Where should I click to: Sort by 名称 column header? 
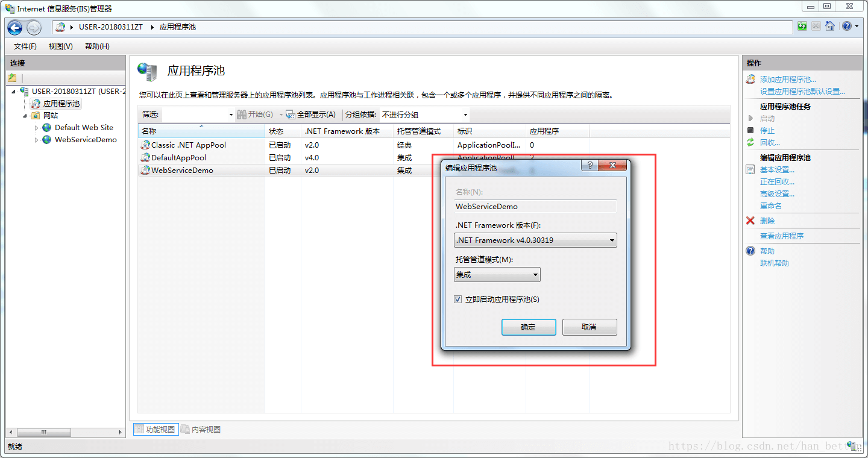point(201,131)
